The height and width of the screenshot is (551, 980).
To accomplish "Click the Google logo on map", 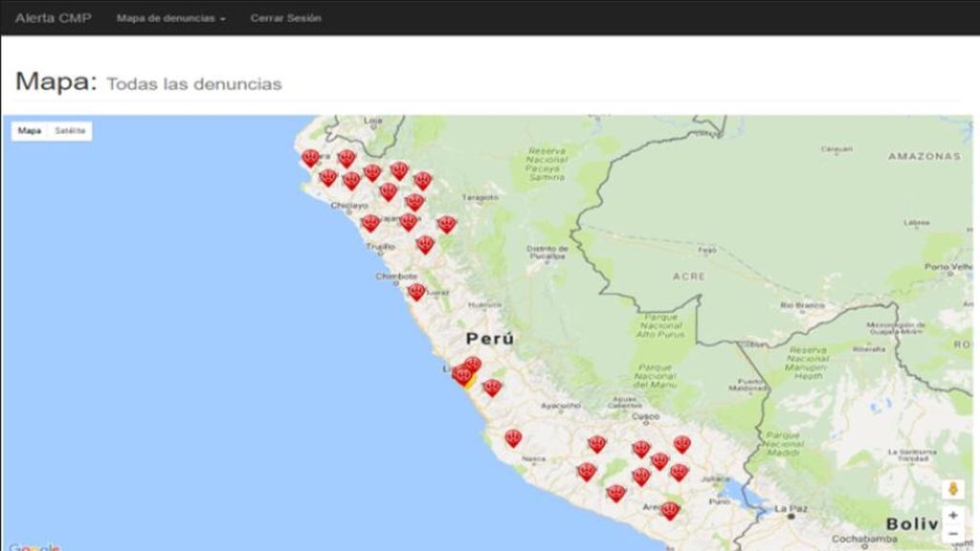I will [x=34, y=547].
